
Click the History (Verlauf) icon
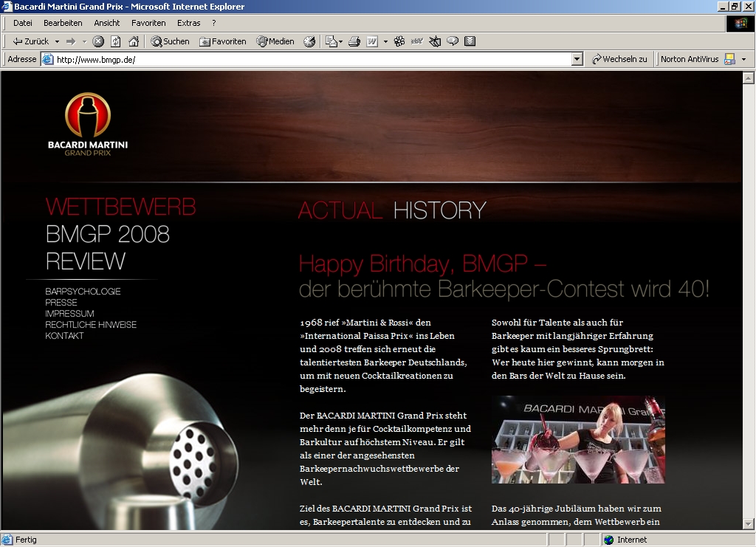click(309, 41)
